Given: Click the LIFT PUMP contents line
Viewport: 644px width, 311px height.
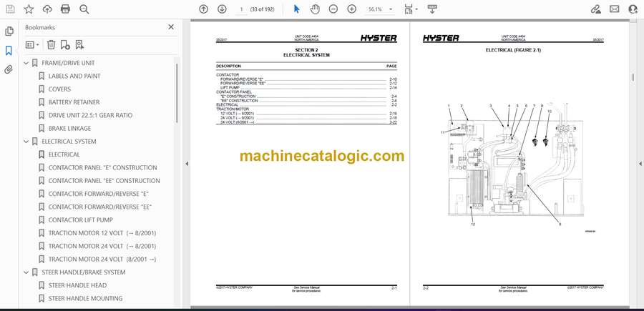Looking at the screenshot, I should pyautogui.click(x=306, y=87).
